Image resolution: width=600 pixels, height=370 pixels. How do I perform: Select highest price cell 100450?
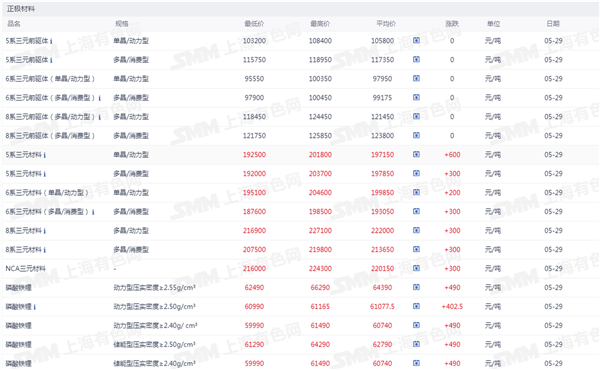click(320, 98)
